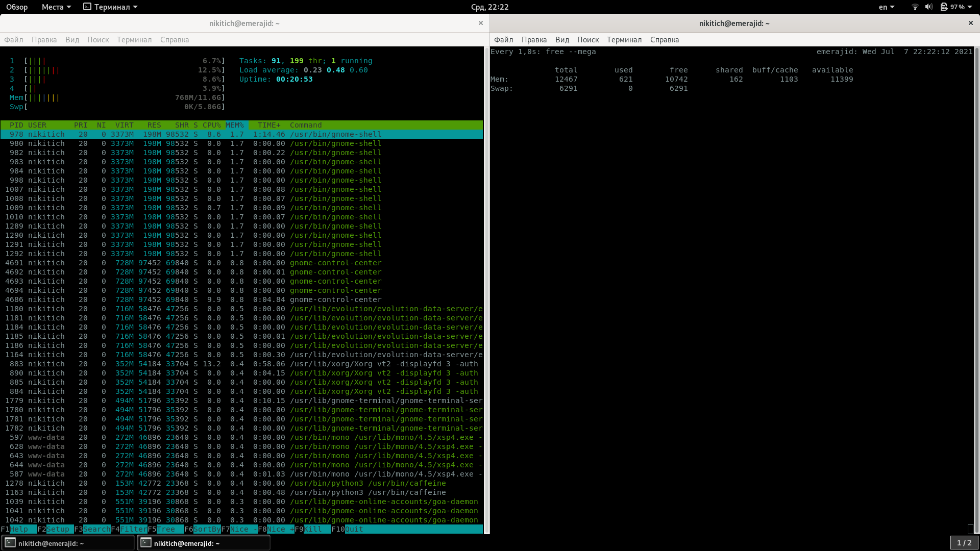Image resolution: width=980 pixels, height=551 pixels.
Task: Open Терминал menu in right terminal window
Action: pyautogui.click(x=624, y=40)
